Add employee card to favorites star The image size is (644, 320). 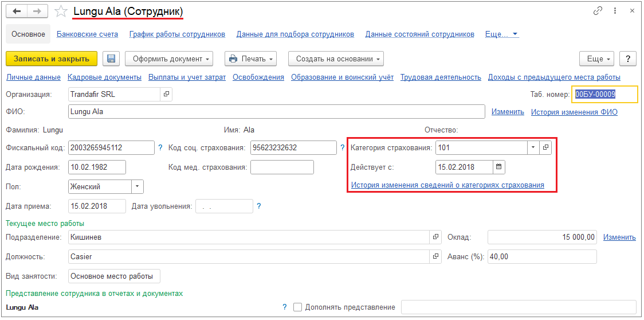pos(60,11)
